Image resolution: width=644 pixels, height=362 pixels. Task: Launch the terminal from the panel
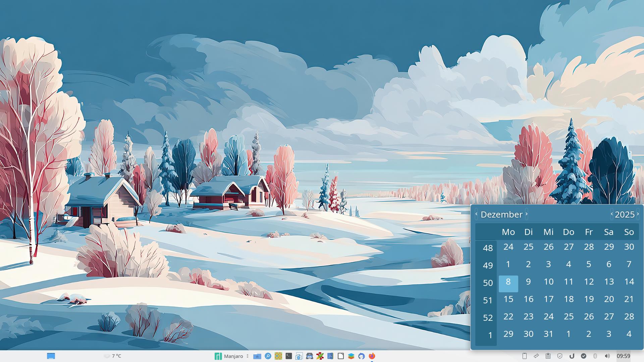tap(288, 356)
